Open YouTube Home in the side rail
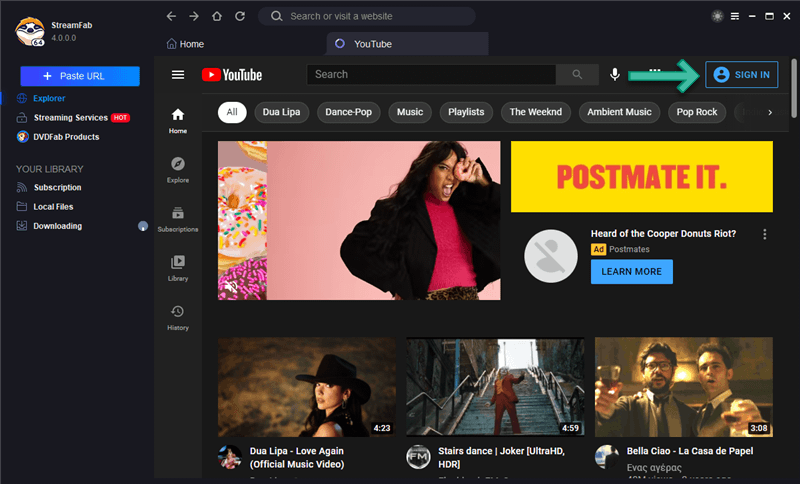Image resolution: width=800 pixels, height=484 pixels. [x=178, y=121]
